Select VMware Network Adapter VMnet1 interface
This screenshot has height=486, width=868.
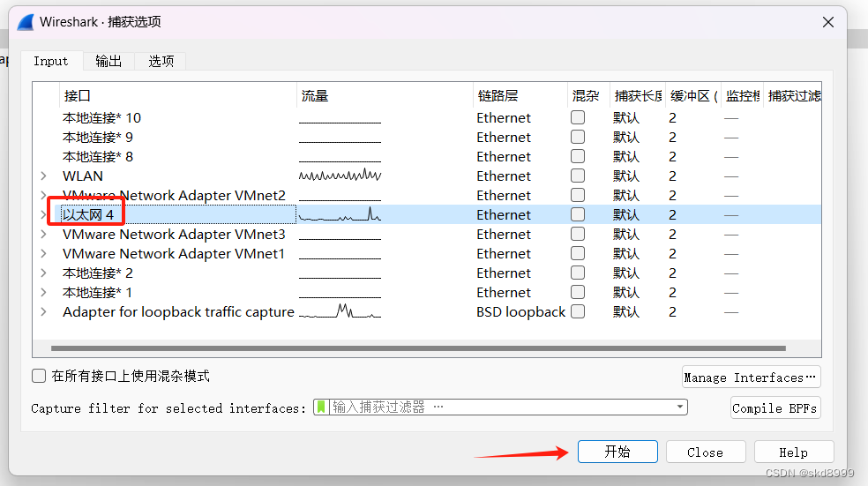[174, 253]
